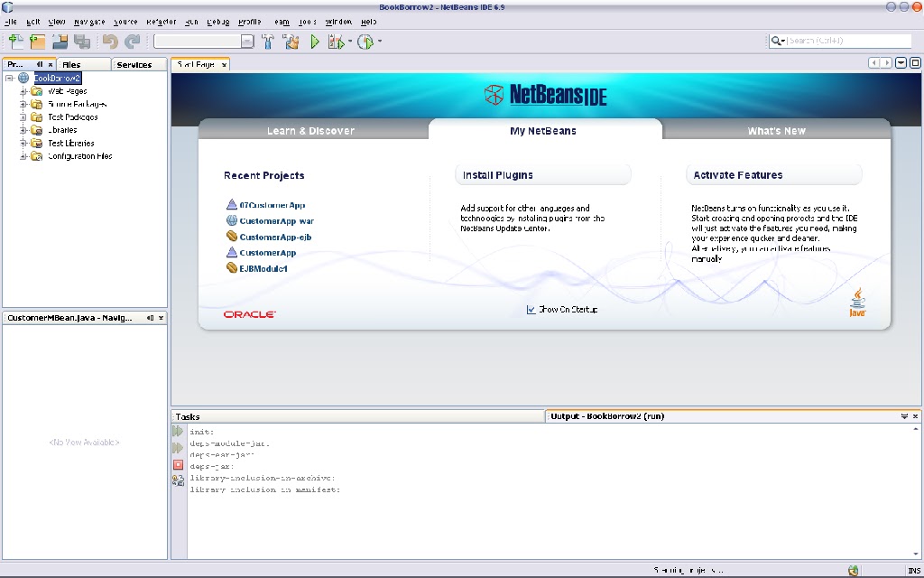Viewport: 924px width, 578px height.
Task: Click the Build Main Project hammer icon
Action: click(x=267, y=42)
